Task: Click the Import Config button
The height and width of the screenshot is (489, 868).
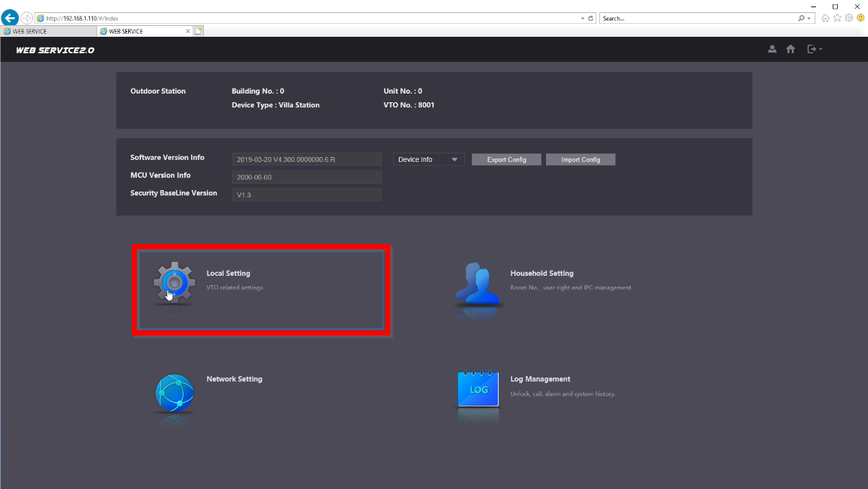Action: pos(581,160)
